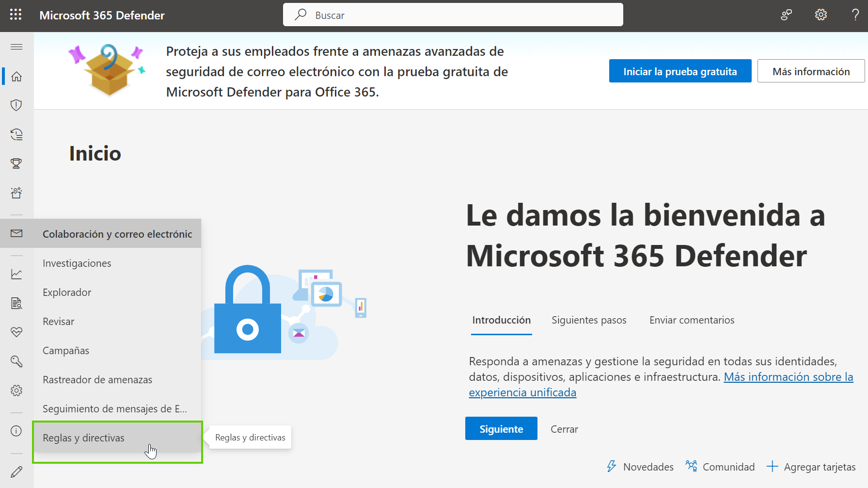Click the lightning Novedades icon
This screenshot has width=868, height=488.
612,467
